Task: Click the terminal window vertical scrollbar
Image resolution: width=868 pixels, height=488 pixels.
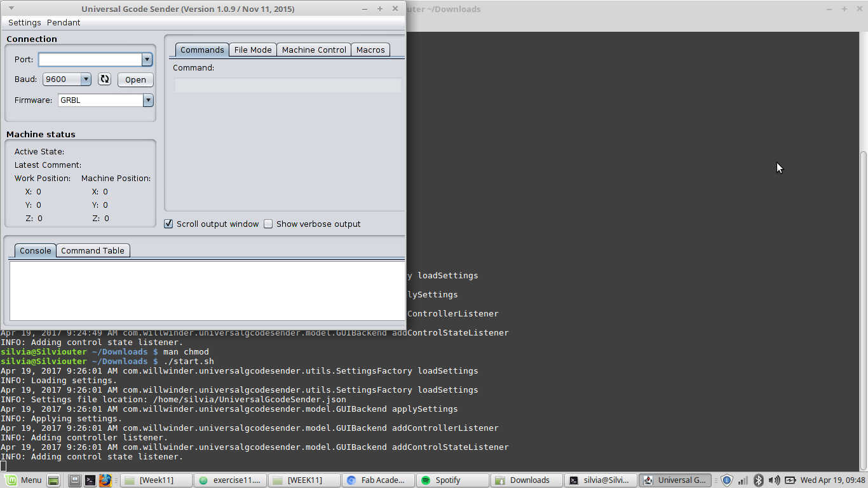Action: [864, 311]
